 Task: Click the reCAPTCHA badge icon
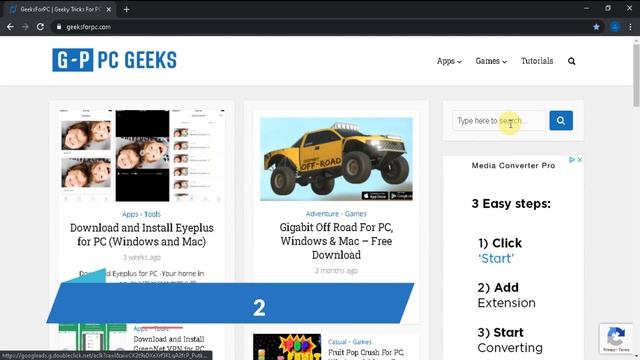click(616, 338)
